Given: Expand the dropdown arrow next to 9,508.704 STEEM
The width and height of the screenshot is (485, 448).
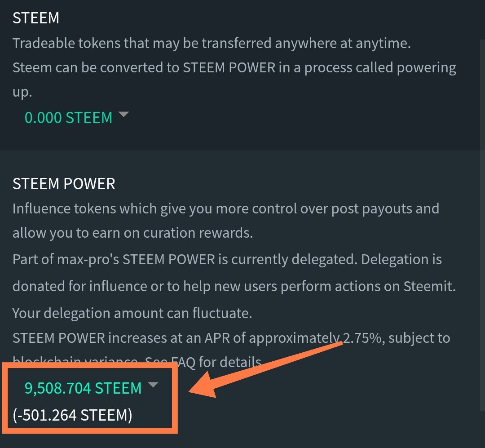Looking at the screenshot, I should 153,385.
